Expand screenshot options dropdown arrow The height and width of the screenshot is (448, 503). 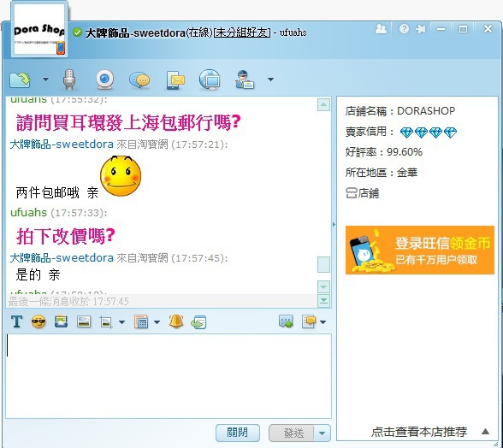click(121, 322)
